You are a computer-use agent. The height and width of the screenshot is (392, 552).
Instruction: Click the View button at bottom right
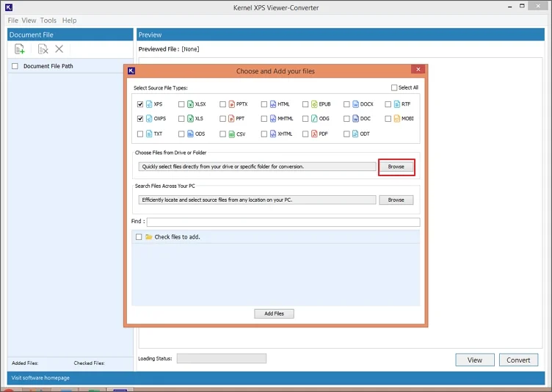(474, 360)
